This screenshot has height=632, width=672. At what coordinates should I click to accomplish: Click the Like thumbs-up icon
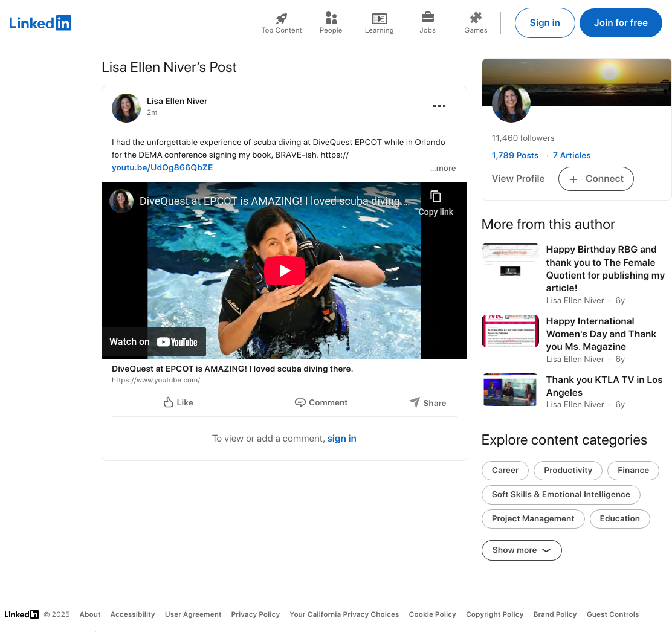click(x=169, y=402)
